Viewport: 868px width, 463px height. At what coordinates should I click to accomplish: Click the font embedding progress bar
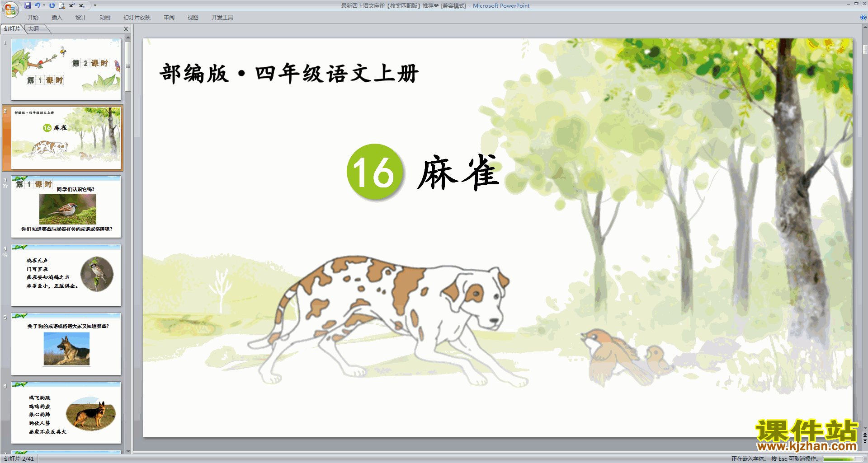click(843, 458)
